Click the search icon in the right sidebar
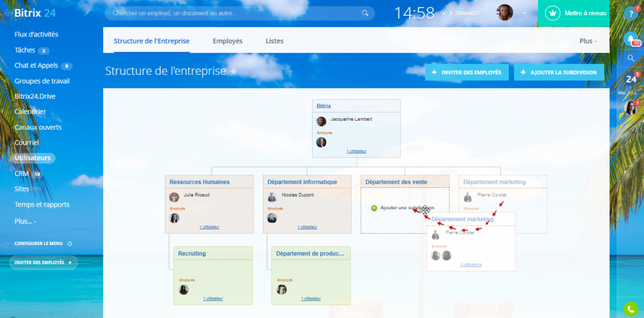Image resolution: width=644 pixels, height=318 pixels. (631, 58)
